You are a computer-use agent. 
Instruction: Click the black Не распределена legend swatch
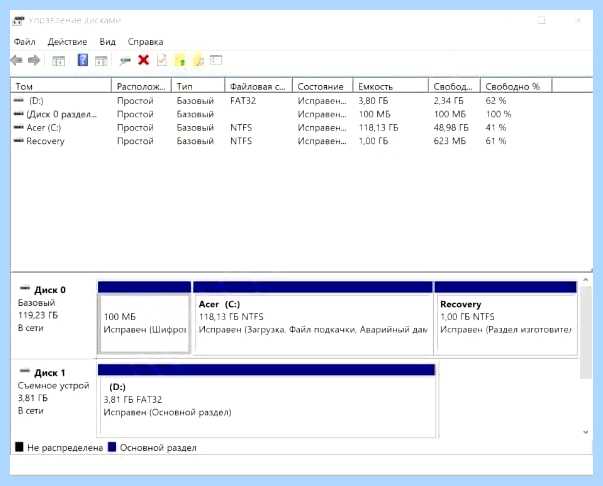(19, 447)
